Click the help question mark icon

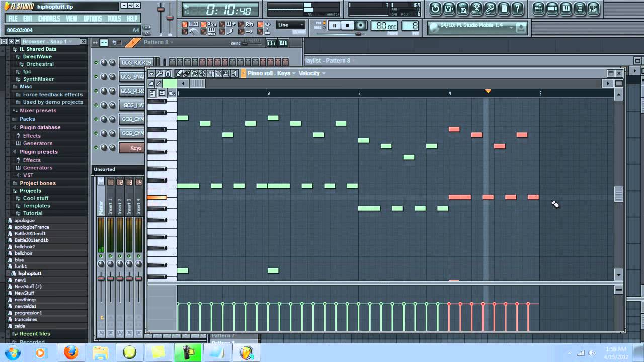click(517, 8)
